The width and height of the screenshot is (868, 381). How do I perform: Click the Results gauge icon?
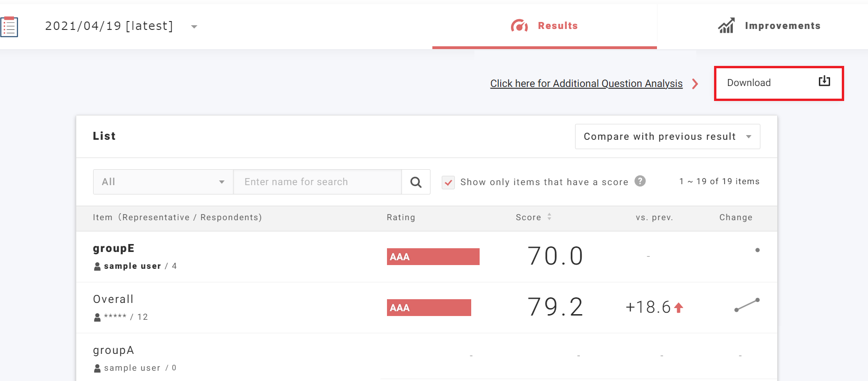[519, 26]
